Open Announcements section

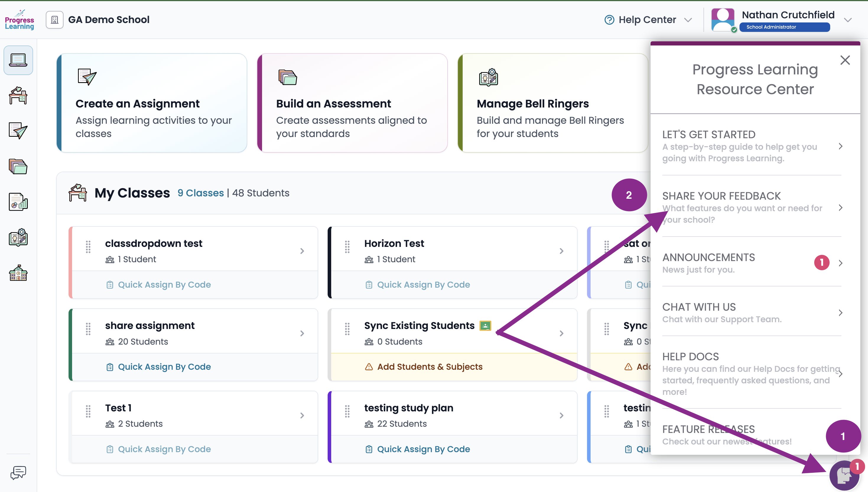pos(751,263)
